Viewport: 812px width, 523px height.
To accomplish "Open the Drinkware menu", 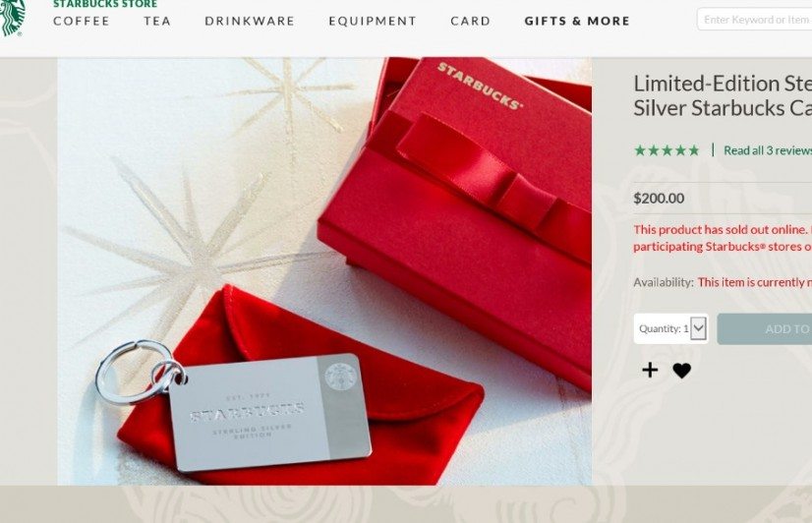I will coord(250,22).
